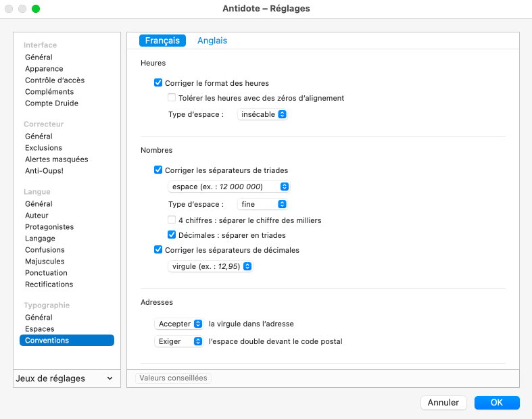Toggle Corriger les séparateurs de décimales checkbox

[158, 250]
